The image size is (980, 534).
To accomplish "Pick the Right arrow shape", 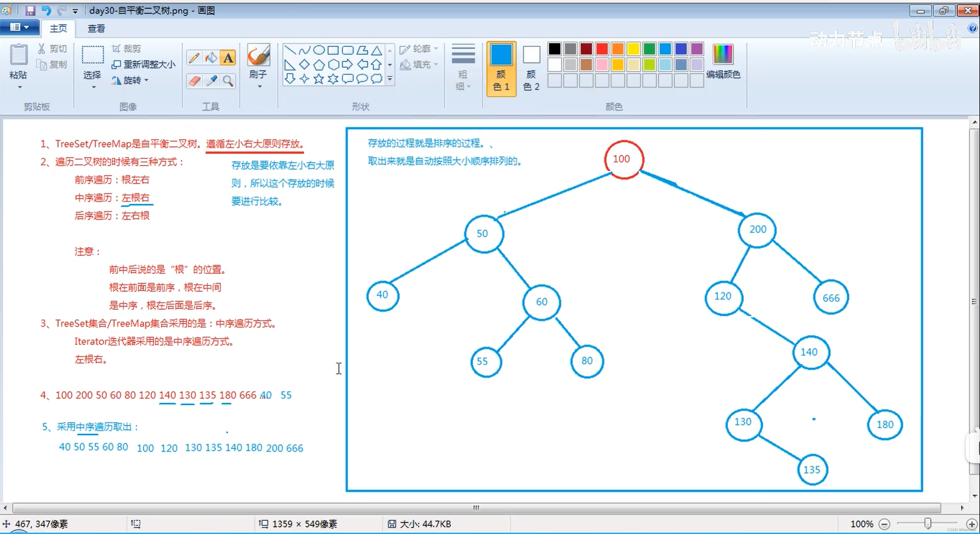I will pos(348,64).
